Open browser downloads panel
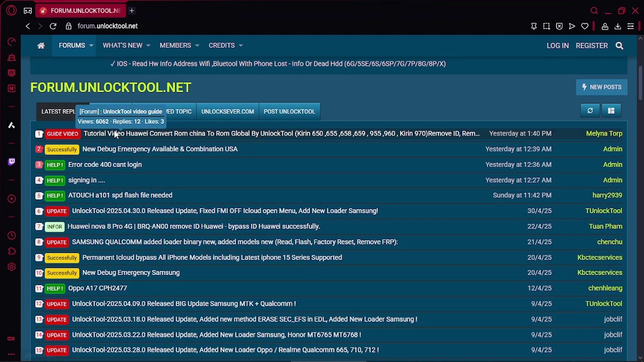 point(617,26)
